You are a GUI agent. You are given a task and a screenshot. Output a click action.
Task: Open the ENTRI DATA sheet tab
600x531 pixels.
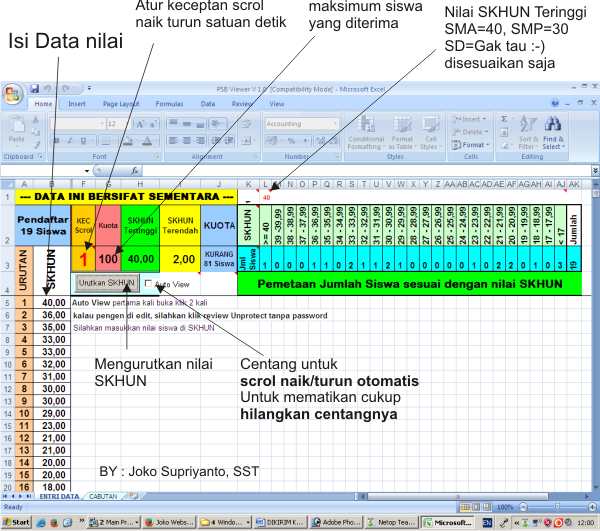59,496
